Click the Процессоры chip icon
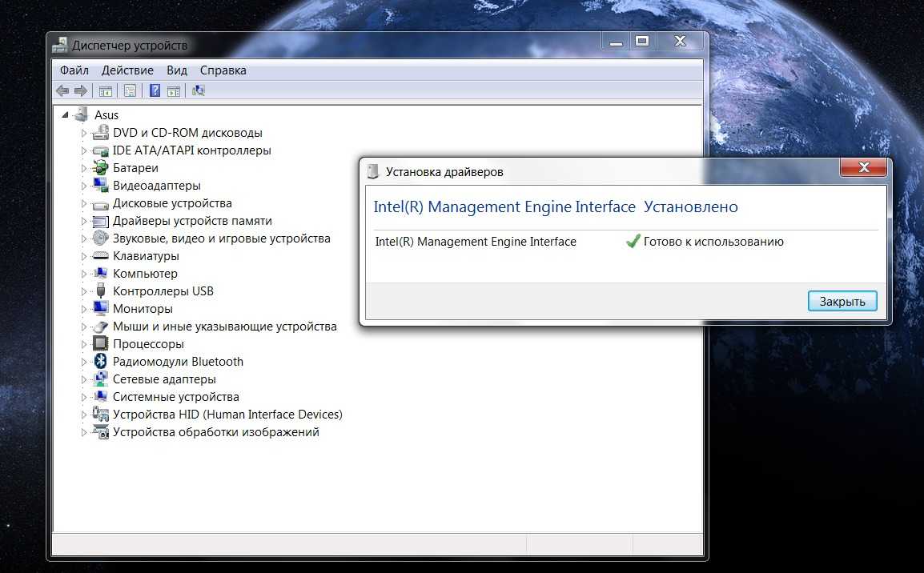Viewport: 924px width, 573px height. (101, 343)
